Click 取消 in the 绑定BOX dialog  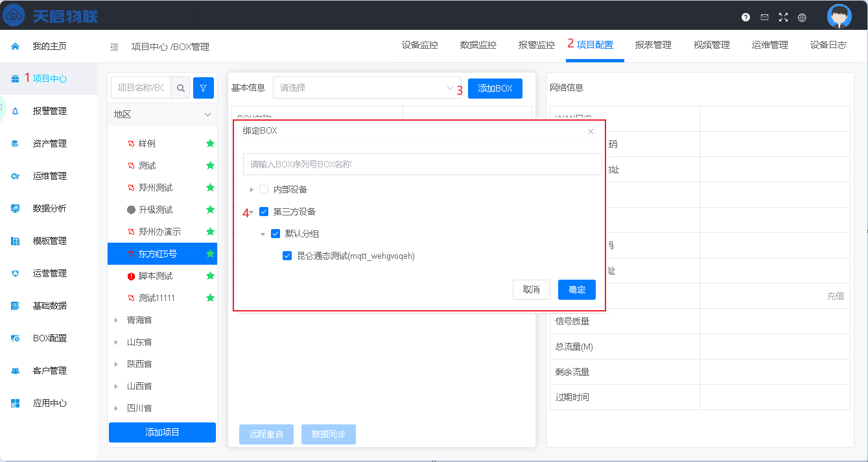point(532,289)
